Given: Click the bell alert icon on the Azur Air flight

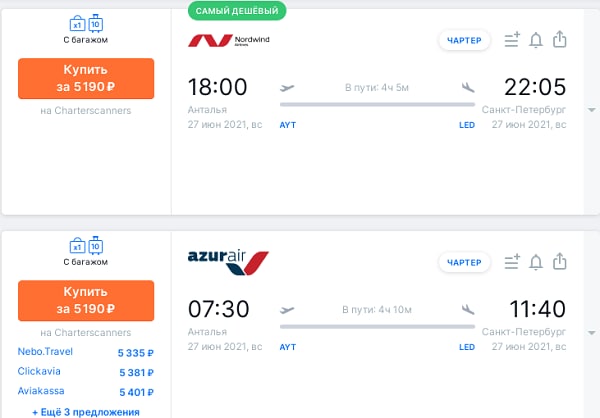Looking at the screenshot, I should tap(536, 262).
